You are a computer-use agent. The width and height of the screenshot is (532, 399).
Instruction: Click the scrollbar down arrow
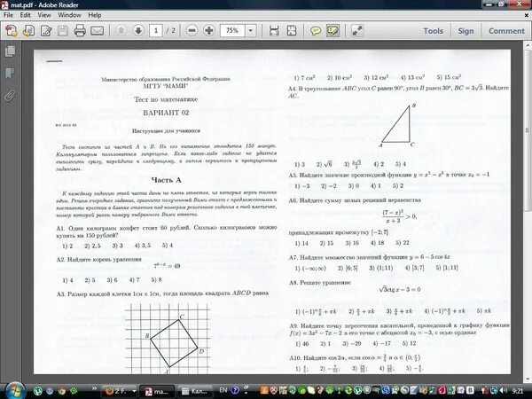pos(528,379)
